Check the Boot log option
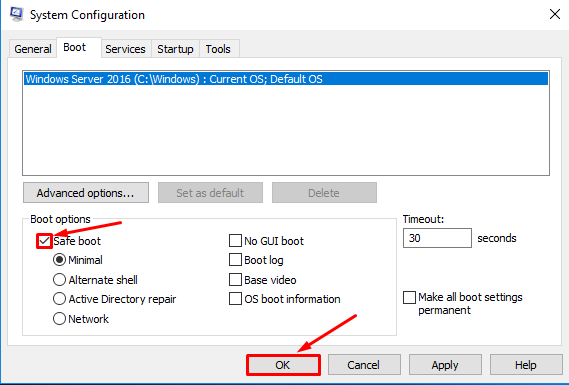This screenshot has height=385, width=569. click(235, 260)
